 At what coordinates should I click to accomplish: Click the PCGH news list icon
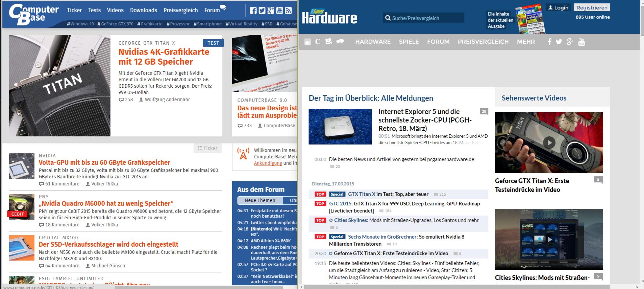coord(307,42)
